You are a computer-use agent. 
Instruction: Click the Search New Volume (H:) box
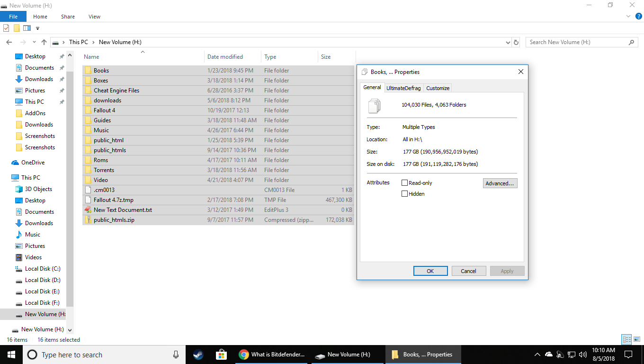pyautogui.click(x=582, y=42)
